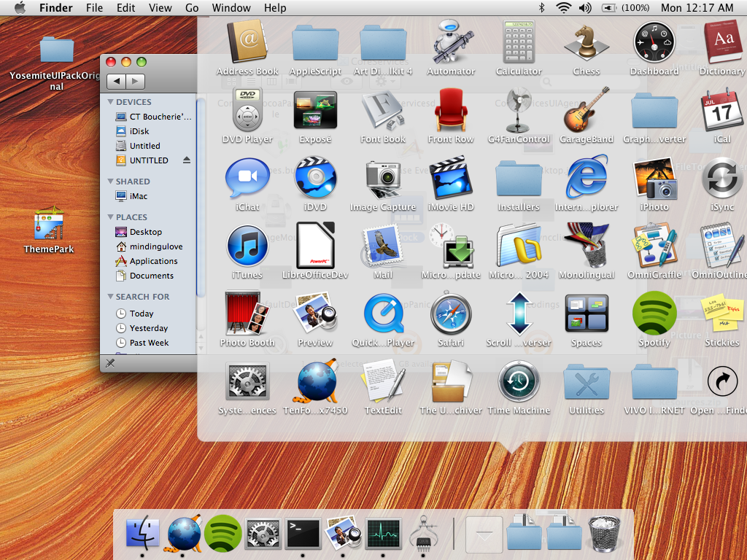This screenshot has height=560, width=747.
Task: Open iMovie HD
Action: [x=451, y=178]
